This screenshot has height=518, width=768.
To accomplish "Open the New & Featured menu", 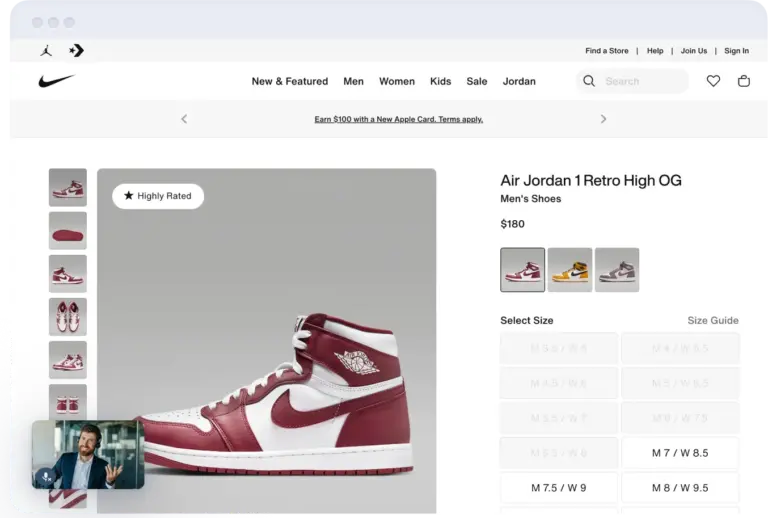I will coord(289,81).
